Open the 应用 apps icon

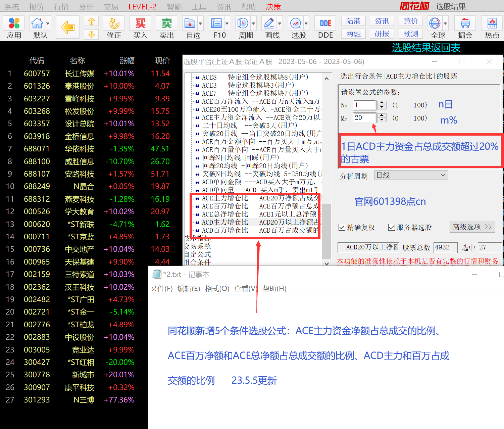14,27
